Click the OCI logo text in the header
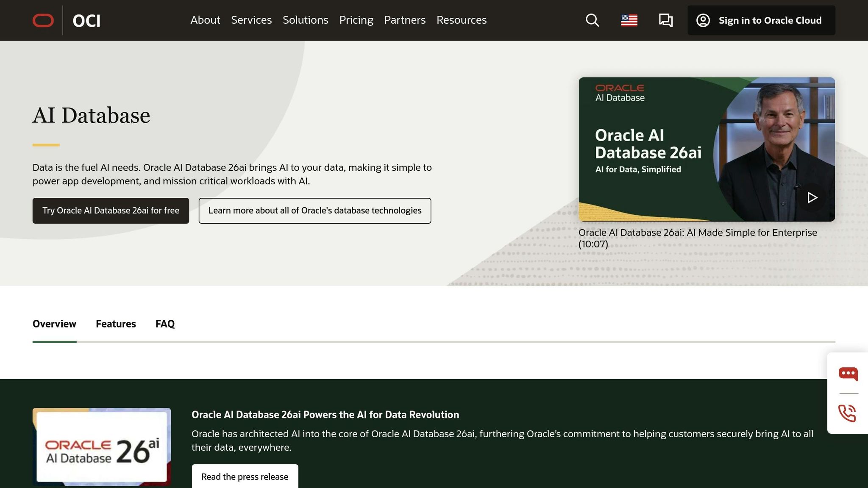Image resolution: width=868 pixels, height=488 pixels. (86, 20)
